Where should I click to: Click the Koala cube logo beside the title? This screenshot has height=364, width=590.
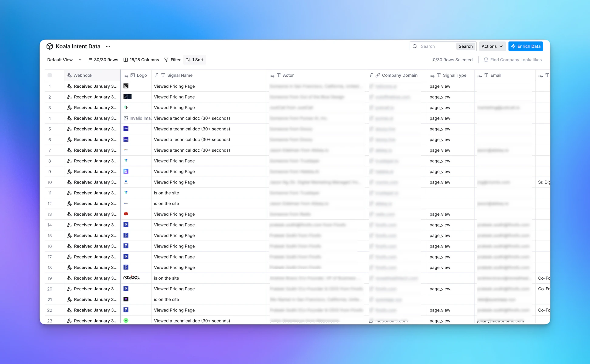tap(49, 46)
